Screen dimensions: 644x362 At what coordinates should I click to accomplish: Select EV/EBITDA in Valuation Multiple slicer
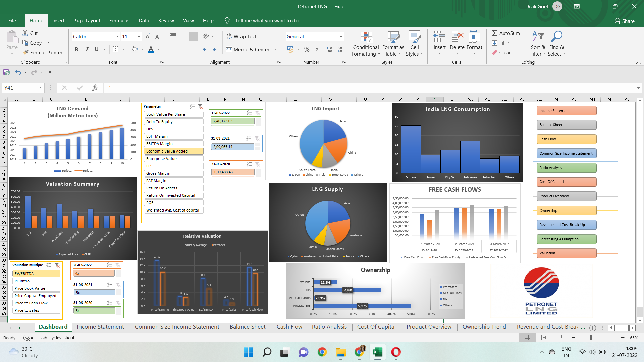(x=36, y=274)
